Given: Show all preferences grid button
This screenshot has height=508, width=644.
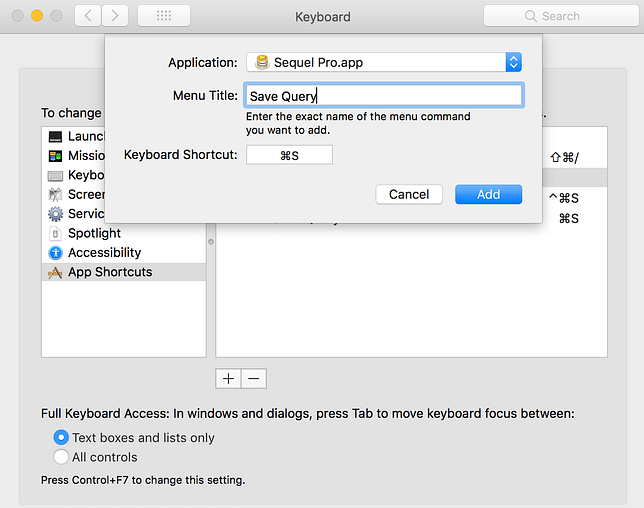Looking at the screenshot, I should coord(164,16).
